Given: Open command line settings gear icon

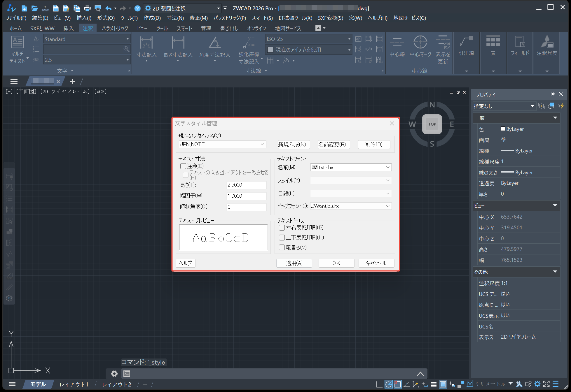Looking at the screenshot, I should [114, 374].
